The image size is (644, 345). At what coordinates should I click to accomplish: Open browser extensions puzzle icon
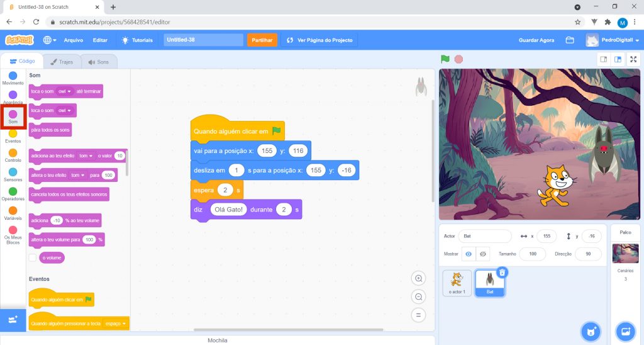point(608,22)
